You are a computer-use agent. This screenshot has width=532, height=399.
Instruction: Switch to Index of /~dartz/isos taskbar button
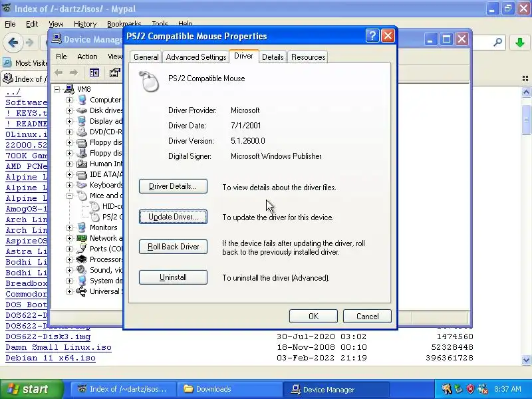[123, 389]
